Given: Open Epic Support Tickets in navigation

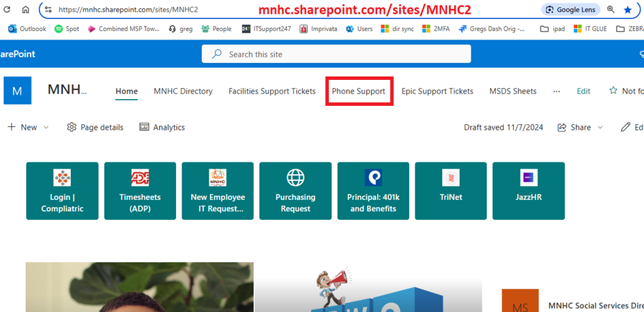Looking at the screenshot, I should point(437,91).
